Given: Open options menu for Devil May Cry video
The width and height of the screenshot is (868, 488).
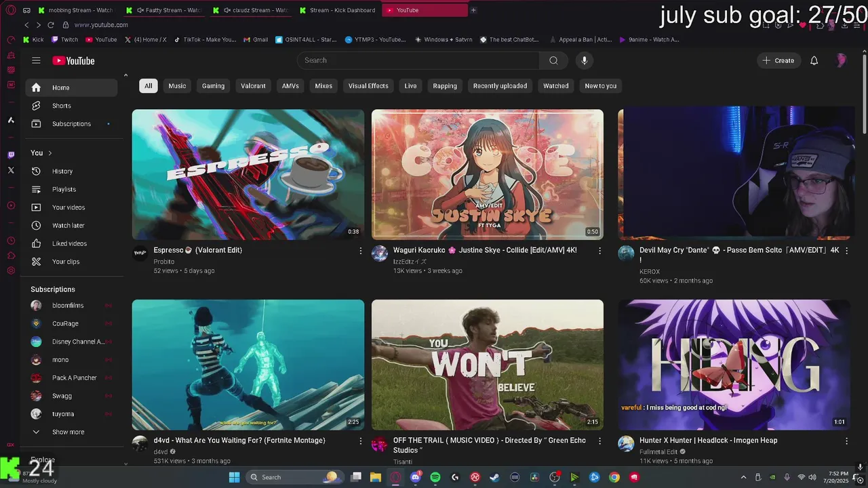Looking at the screenshot, I should pyautogui.click(x=846, y=251).
